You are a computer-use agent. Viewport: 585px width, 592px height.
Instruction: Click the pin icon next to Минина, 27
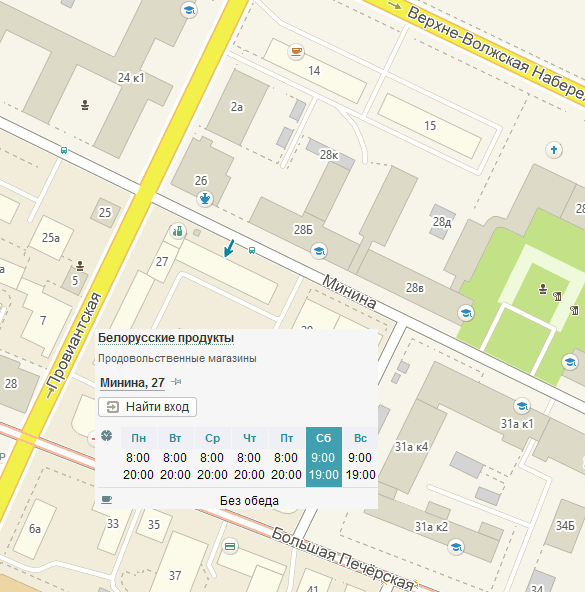point(176,382)
